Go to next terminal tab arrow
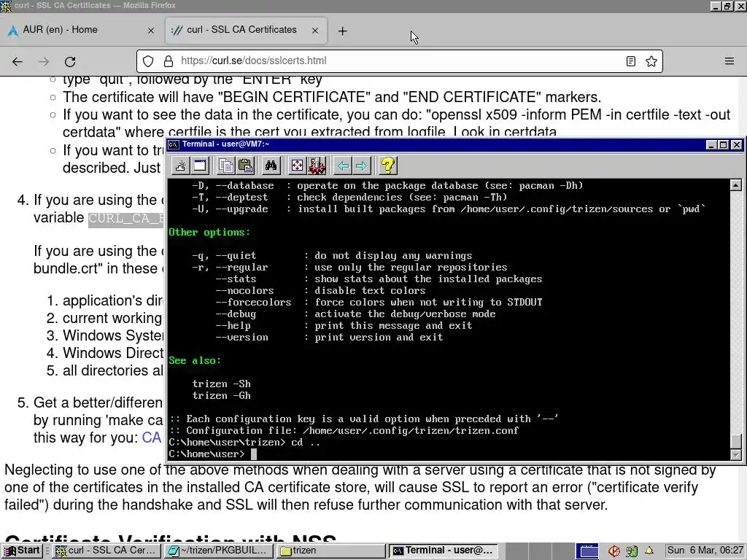 (x=362, y=166)
